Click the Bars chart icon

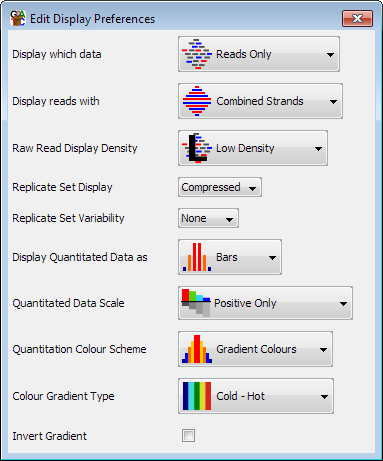click(197, 257)
